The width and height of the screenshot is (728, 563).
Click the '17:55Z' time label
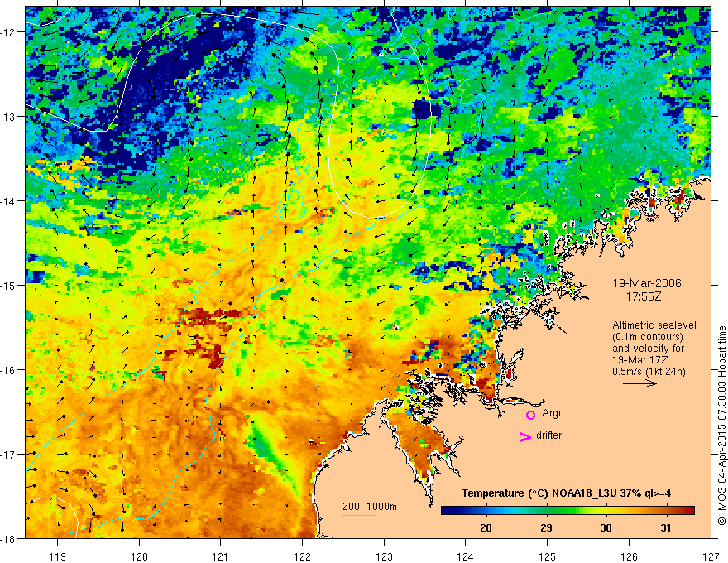pos(644,296)
